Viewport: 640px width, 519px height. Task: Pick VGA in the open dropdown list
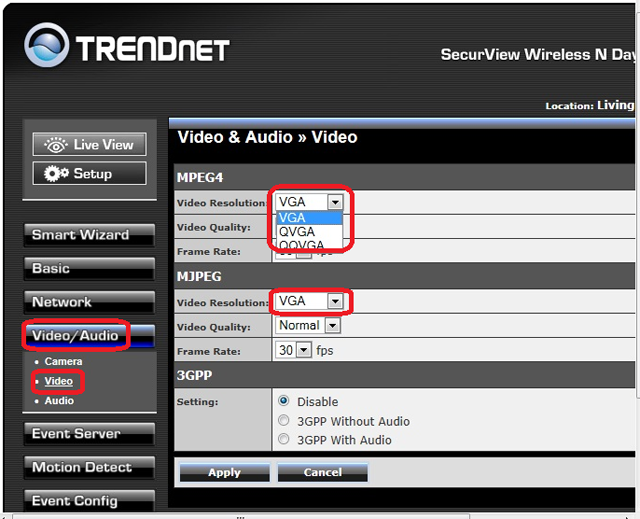point(293,218)
